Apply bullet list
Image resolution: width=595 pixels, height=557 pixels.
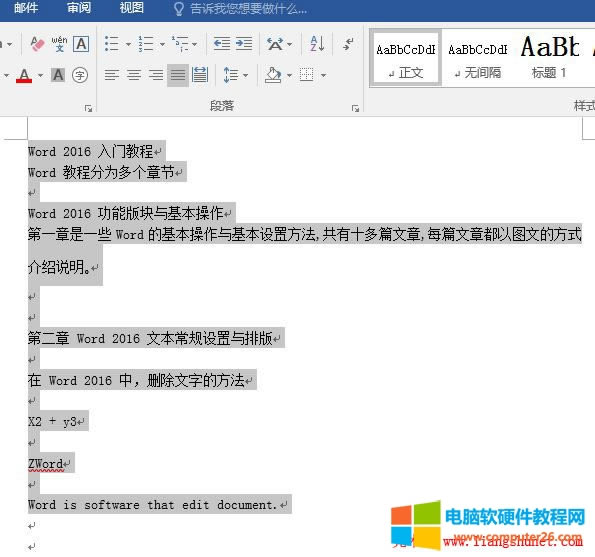coord(112,44)
